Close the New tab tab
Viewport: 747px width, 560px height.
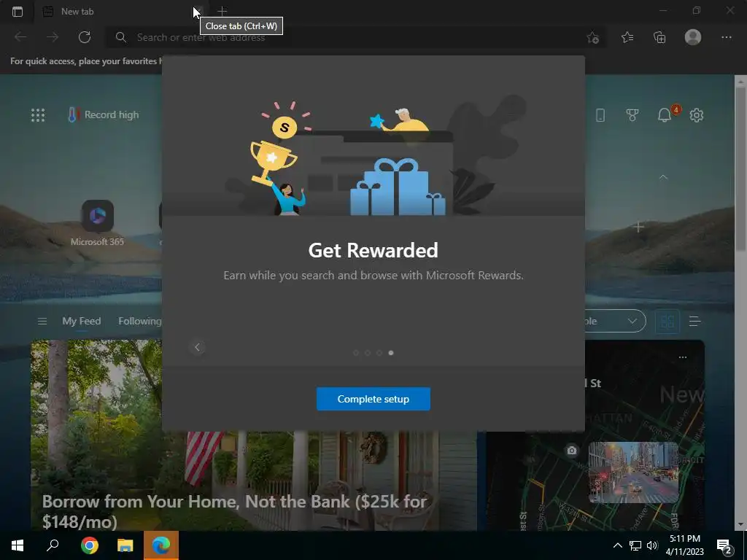click(199, 11)
